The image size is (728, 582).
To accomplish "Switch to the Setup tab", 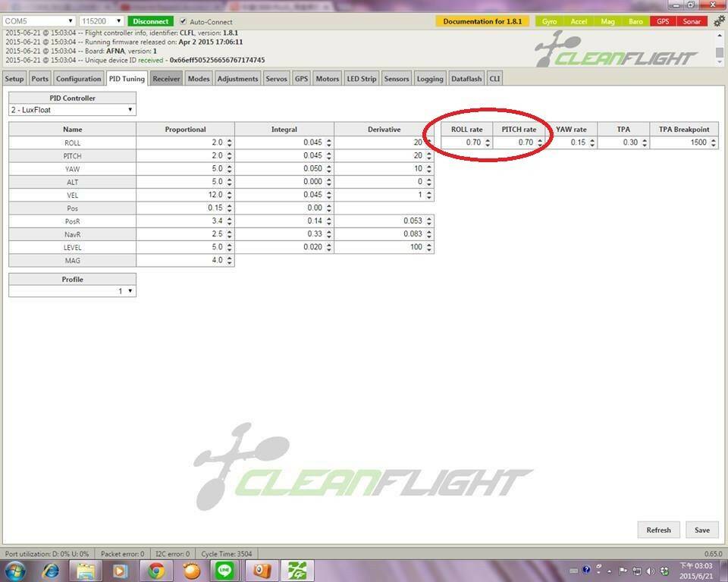I will [x=14, y=79].
